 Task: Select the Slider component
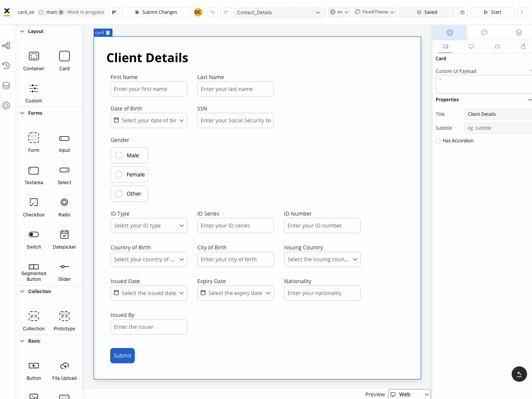64,272
